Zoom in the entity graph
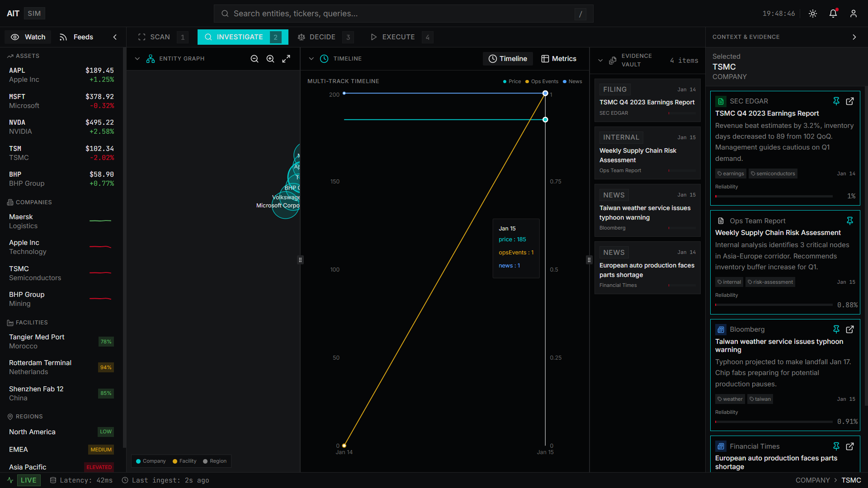Viewport: 868px width, 488px height. coord(270,59)
